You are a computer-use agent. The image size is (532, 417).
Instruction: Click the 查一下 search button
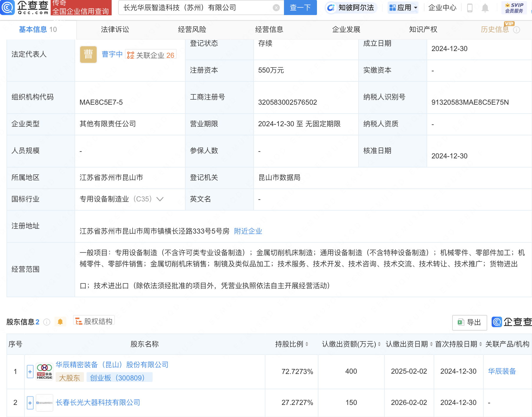coord(300,7)
